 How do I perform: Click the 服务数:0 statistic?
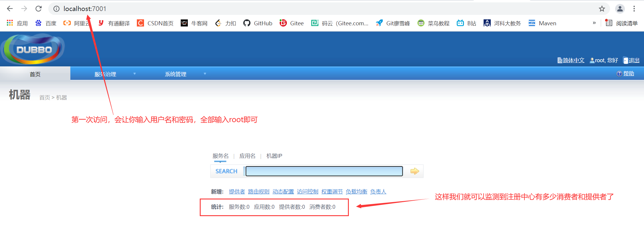click(239, 207)
